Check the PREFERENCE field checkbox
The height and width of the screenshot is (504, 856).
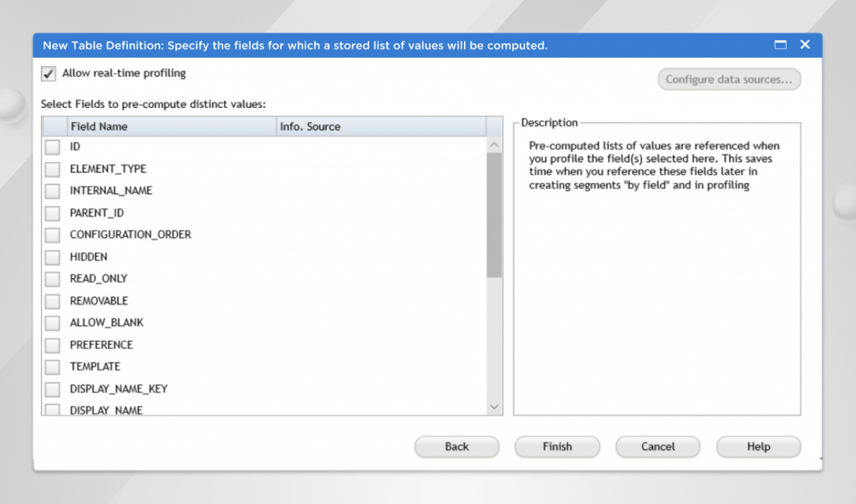[x=53, y=344]
